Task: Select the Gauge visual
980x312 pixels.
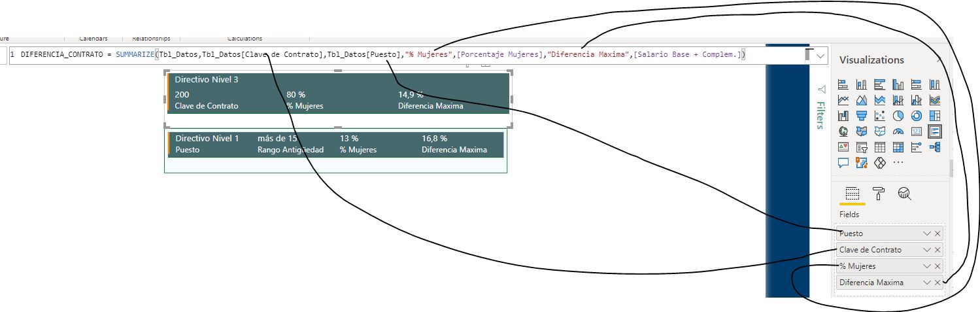Action: coord(898,131)
